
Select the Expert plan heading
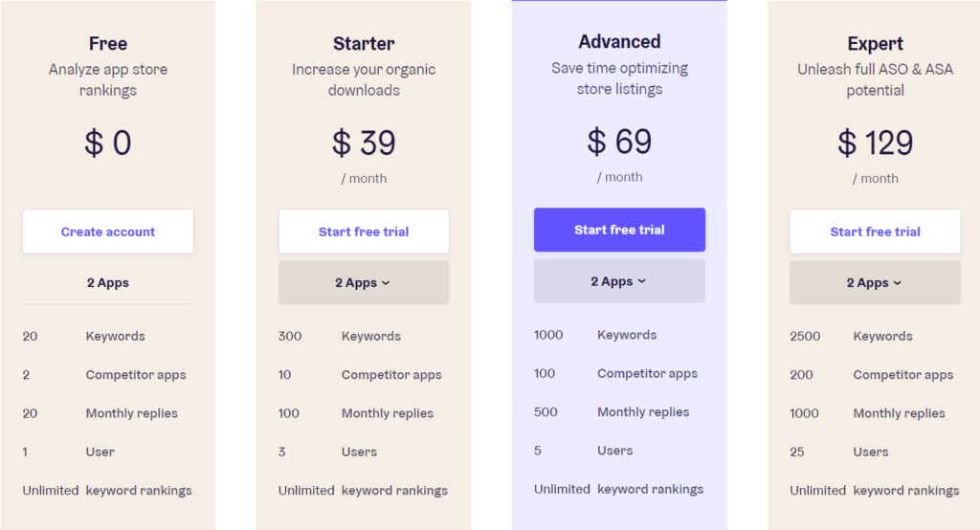pos(875,44)
